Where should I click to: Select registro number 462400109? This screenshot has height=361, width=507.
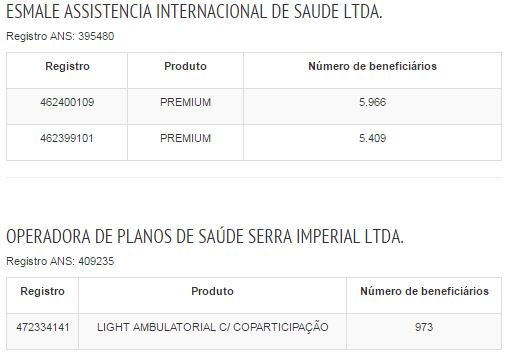click(67, 102)
